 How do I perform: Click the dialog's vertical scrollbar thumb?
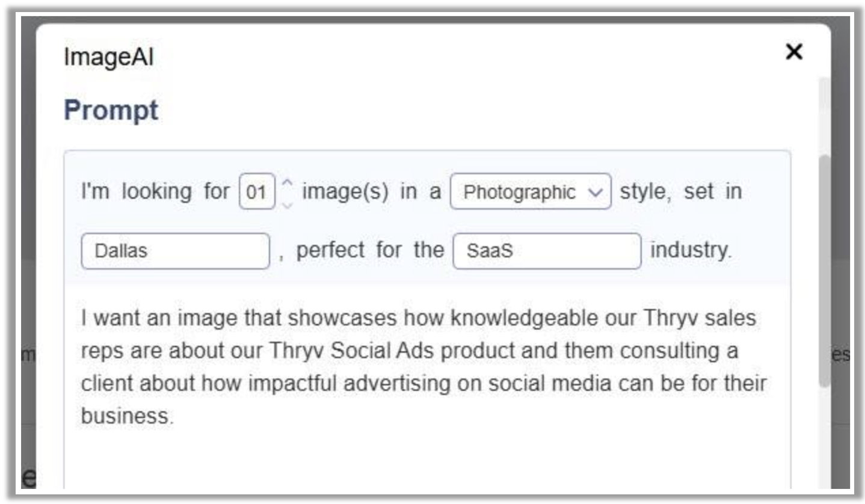pos(825,271)
